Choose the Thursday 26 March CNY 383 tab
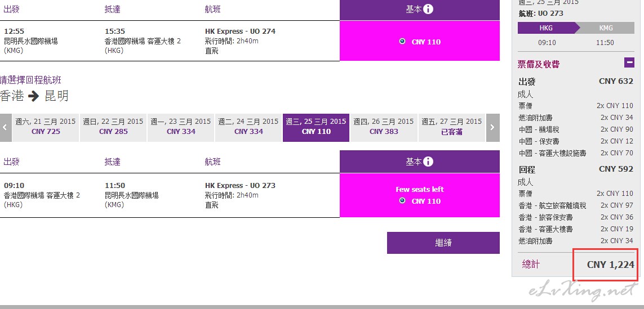 coord(384,128)
